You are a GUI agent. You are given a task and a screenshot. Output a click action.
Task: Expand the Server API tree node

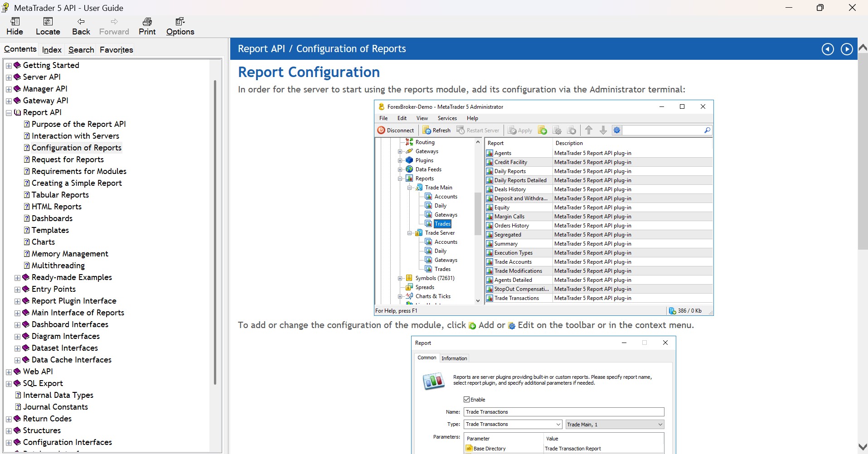click(9, 77)
